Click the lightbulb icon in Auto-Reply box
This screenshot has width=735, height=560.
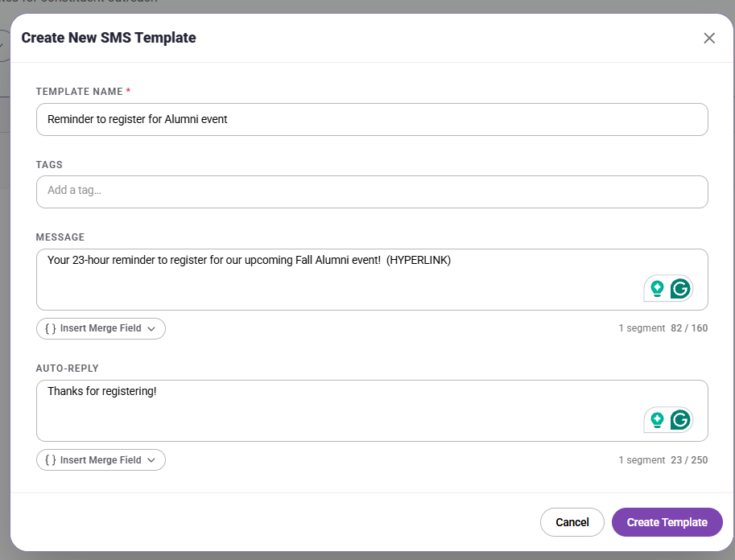pyautogui.click(x=657, y=420)
